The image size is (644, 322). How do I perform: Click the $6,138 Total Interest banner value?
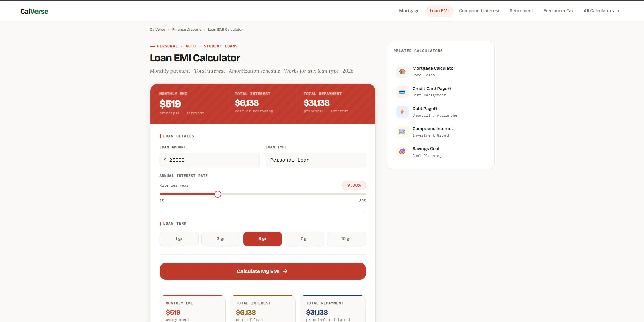point(247,103)
